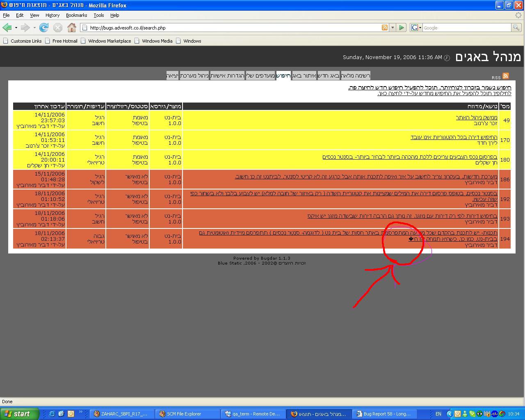This screenshot has height=420, width=525.
Task: Click the Stop loading icon
Action: click(x=58, y=27)
